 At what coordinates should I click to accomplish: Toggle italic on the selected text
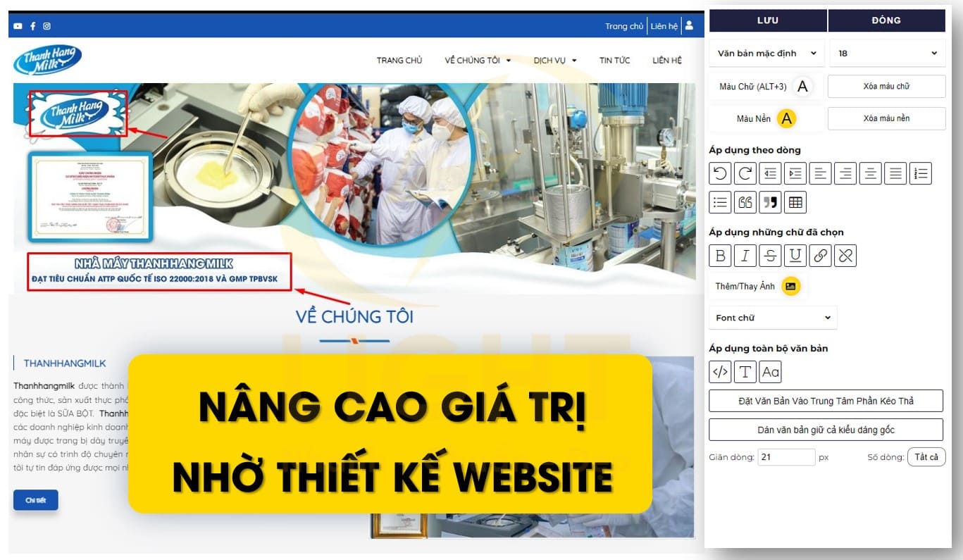tap(745, 256)
